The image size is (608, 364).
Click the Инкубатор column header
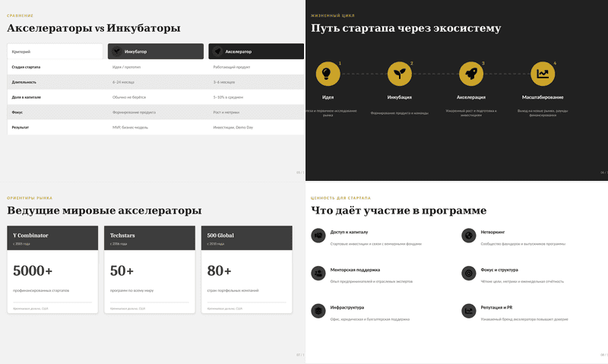[156, 52]
